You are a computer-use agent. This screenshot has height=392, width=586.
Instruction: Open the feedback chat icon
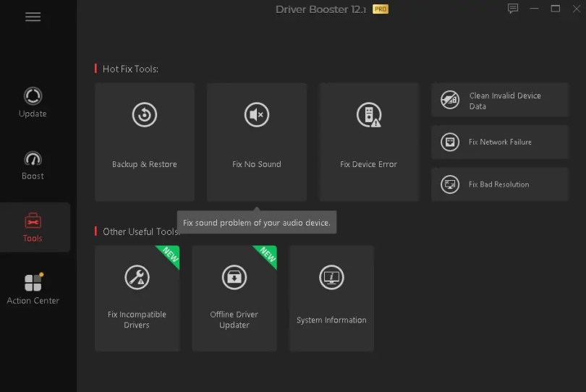(x=513, y=8)
